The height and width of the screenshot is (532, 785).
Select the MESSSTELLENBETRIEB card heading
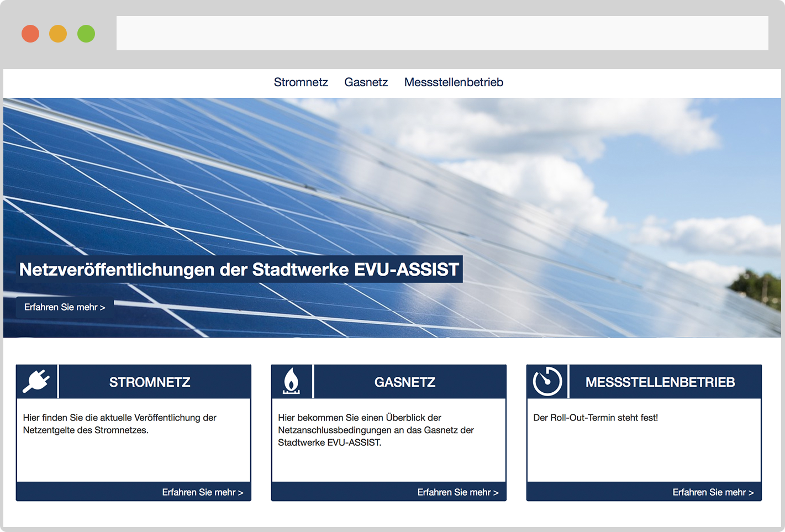point(660,382)
